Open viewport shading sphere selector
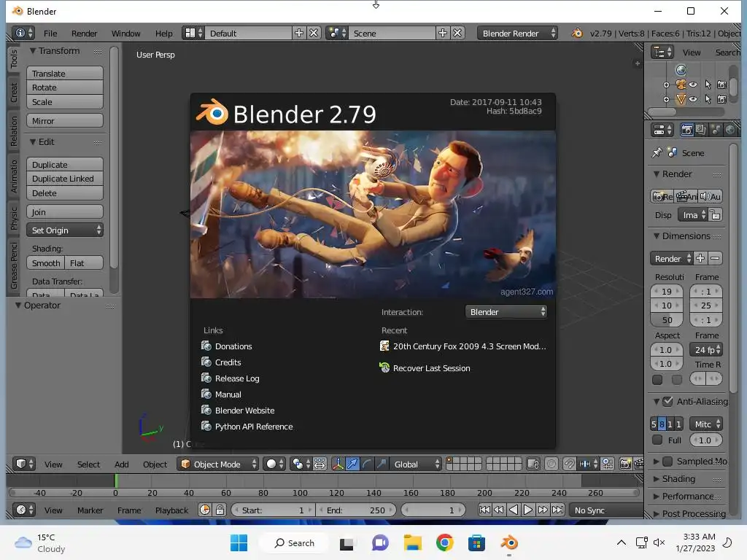The height and width of the screenshot is (560, 747). click(274, 464)
